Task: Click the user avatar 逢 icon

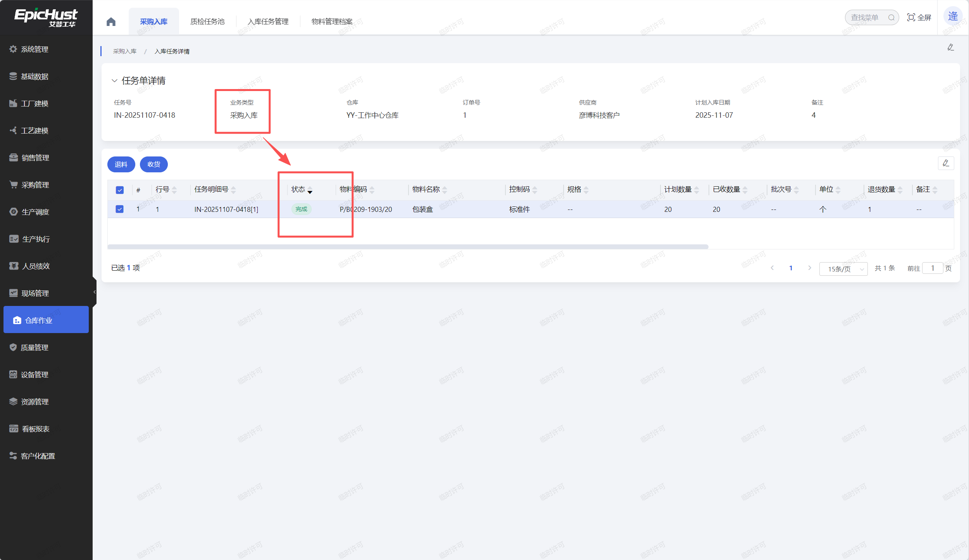Action: pos(953,16)
